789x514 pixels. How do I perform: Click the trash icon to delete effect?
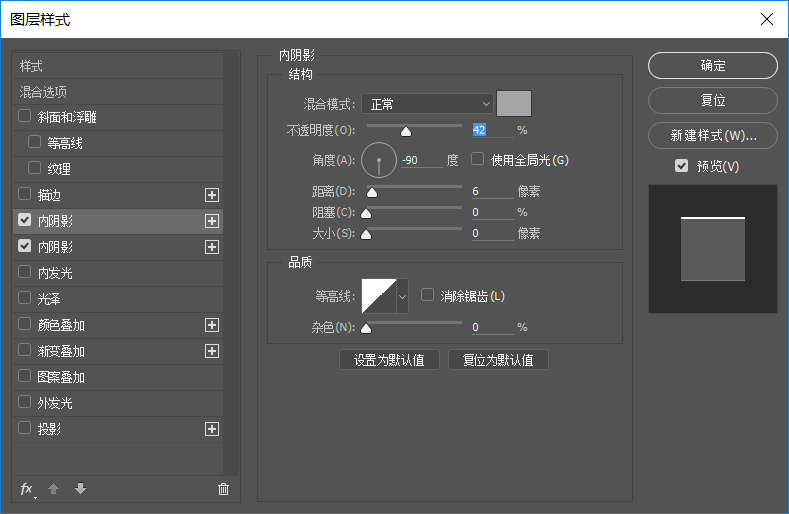223,489
